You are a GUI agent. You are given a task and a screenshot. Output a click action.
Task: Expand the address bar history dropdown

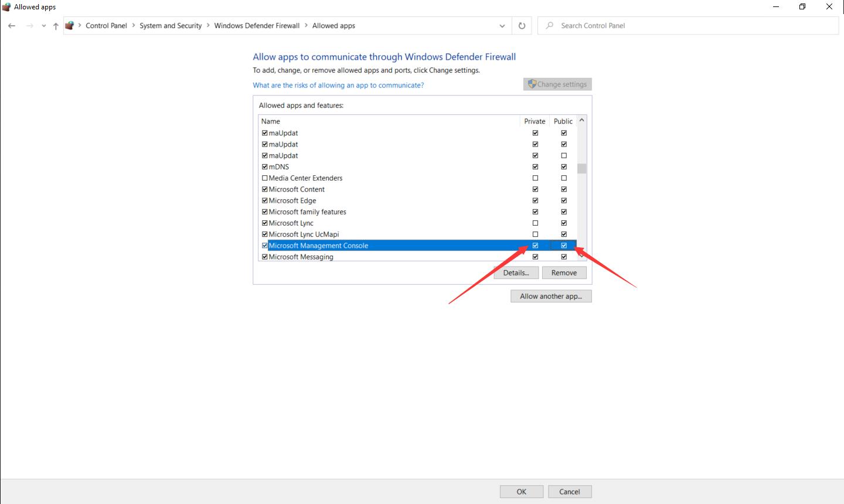click(502, 26)
